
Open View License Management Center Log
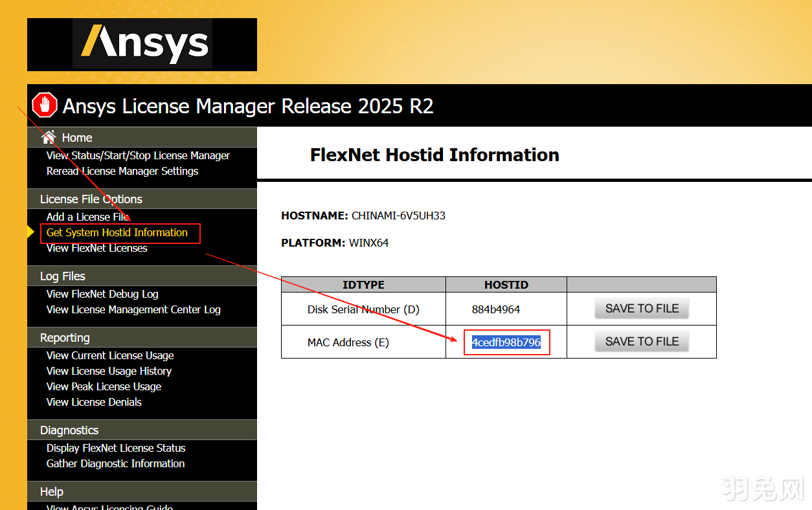132,309
